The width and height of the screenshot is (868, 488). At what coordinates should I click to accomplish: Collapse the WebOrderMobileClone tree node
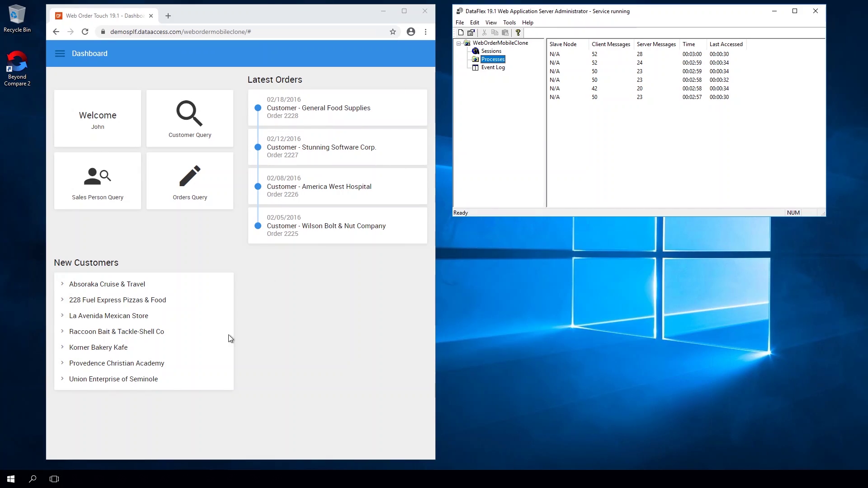tap(459, 43)
